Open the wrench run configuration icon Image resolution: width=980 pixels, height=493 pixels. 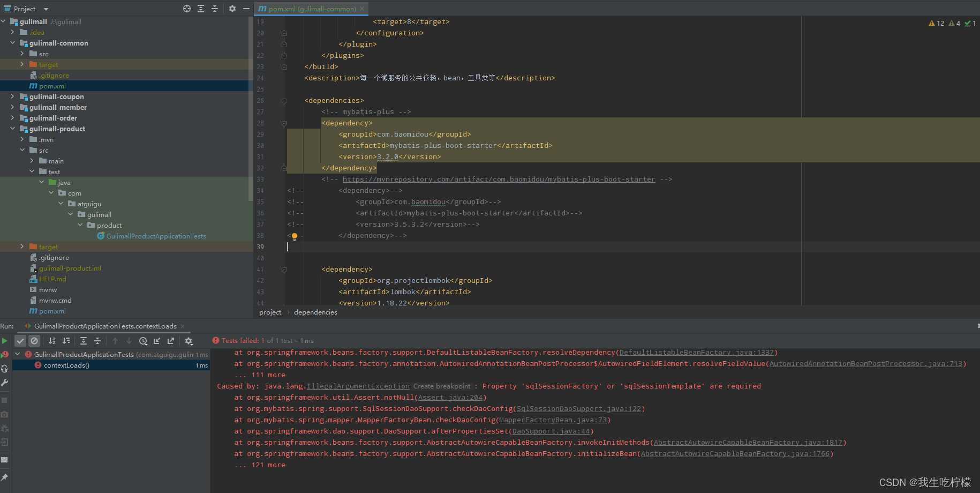pyautogui.click(x=4, y=383)
